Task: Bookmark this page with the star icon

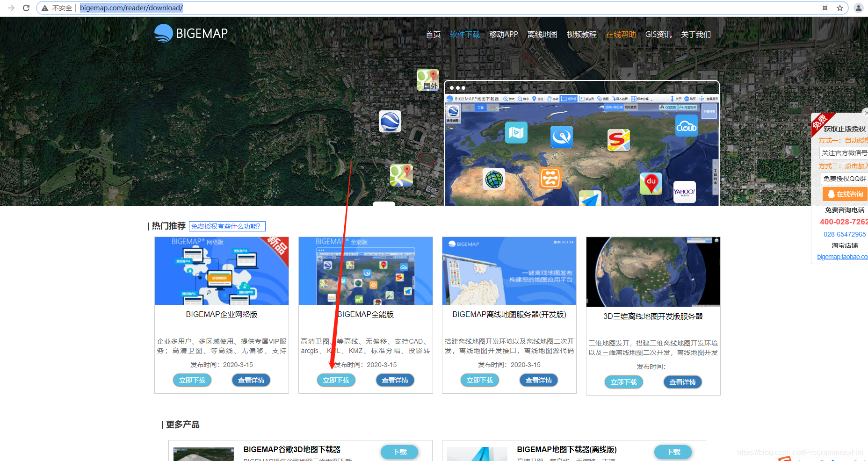Action: (840, 8)
